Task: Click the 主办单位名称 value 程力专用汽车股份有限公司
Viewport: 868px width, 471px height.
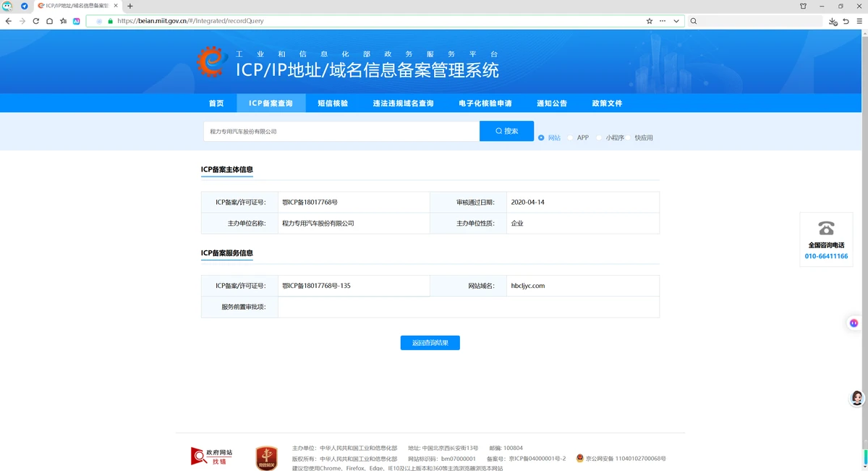Action: [x=318, y=224]
